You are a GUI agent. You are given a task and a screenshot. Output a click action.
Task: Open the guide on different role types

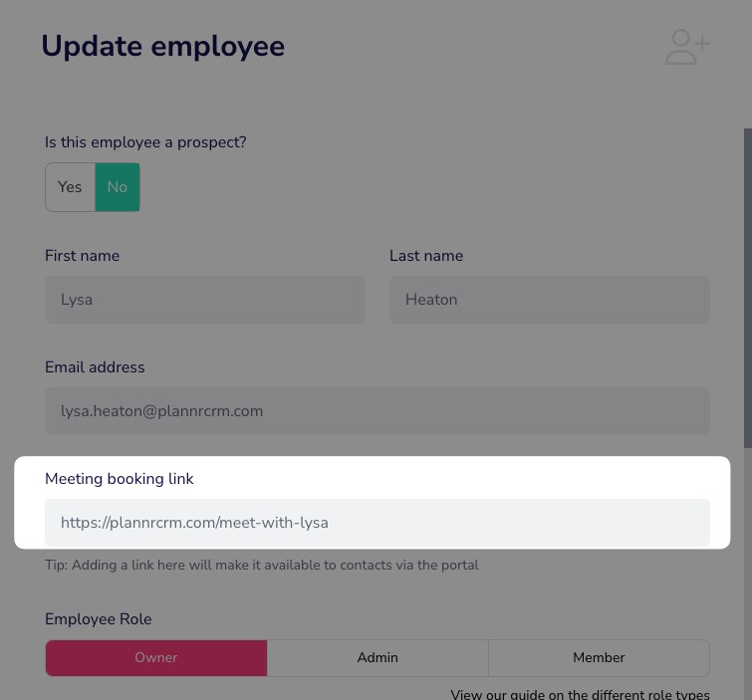coord(580,694)
